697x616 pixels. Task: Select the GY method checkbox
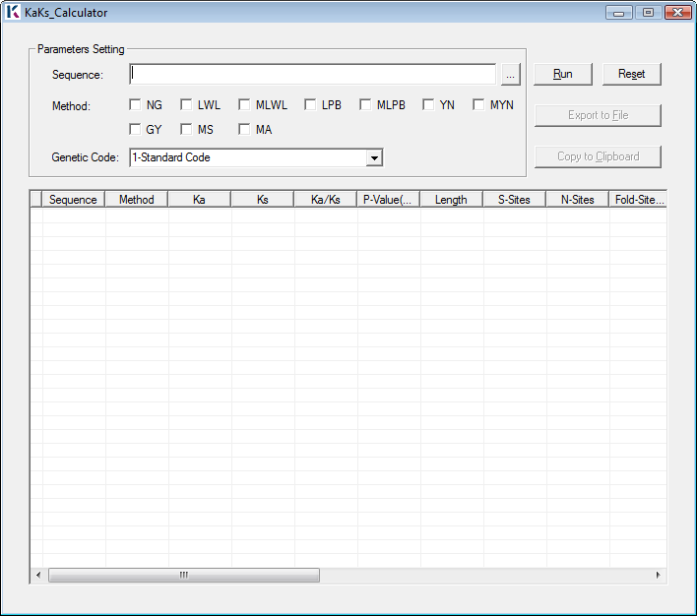(135, 129)
